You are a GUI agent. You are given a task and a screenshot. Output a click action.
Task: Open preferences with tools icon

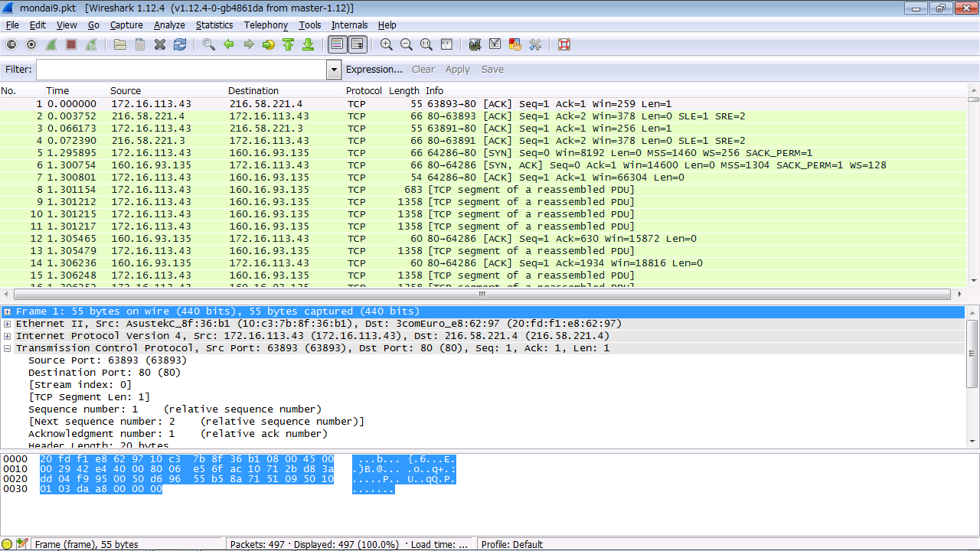click(535, 44)
